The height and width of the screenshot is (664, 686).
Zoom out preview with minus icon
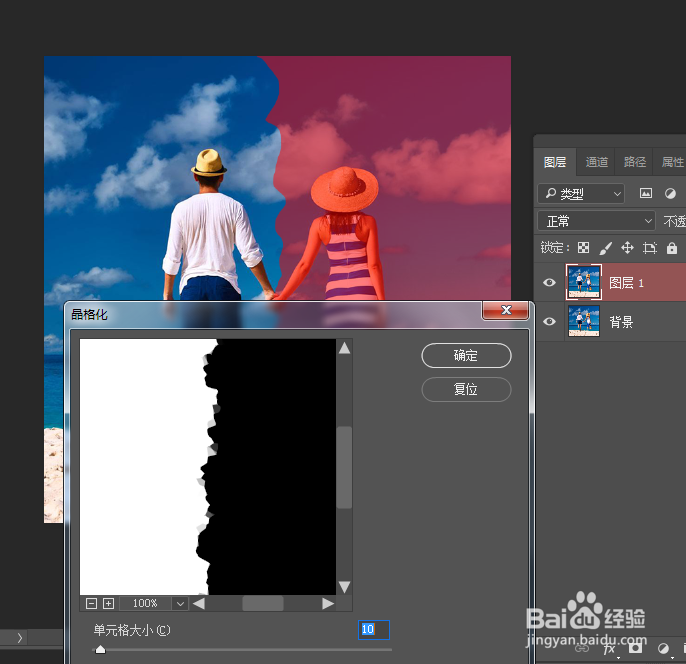click(x=91, y=604)
